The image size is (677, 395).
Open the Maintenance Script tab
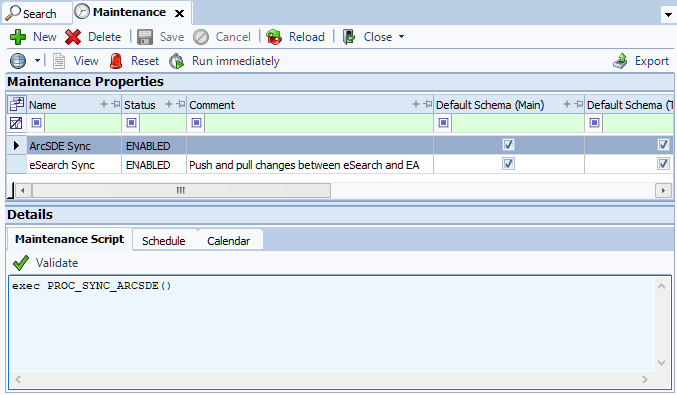click(x=70, y=240)
